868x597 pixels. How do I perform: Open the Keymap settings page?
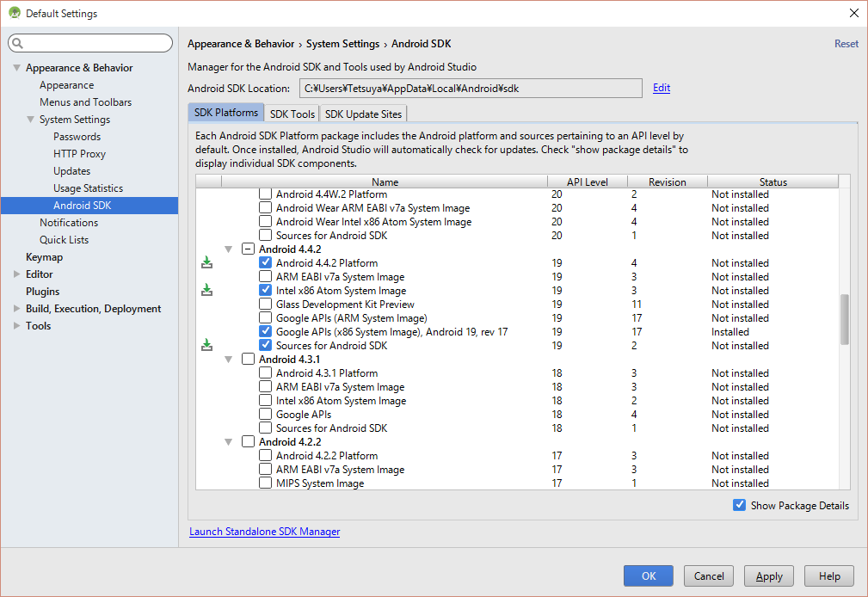pyautogui.click(x=44, y=257)
